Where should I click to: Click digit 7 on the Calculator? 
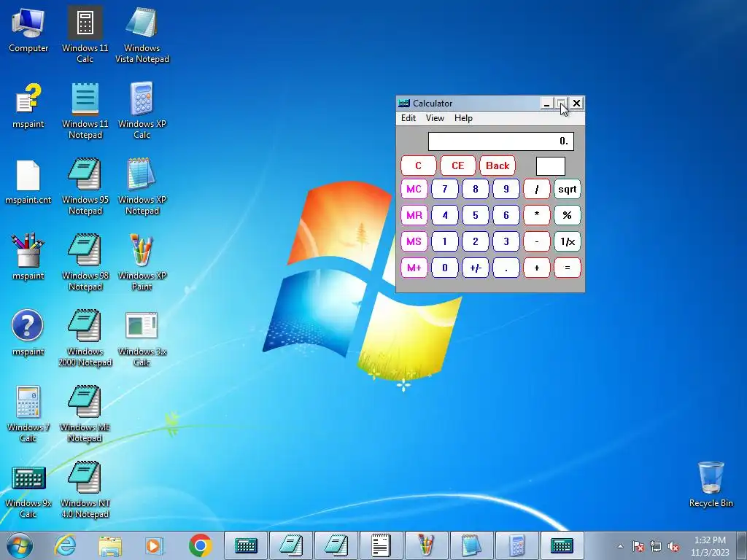point(445,189)
